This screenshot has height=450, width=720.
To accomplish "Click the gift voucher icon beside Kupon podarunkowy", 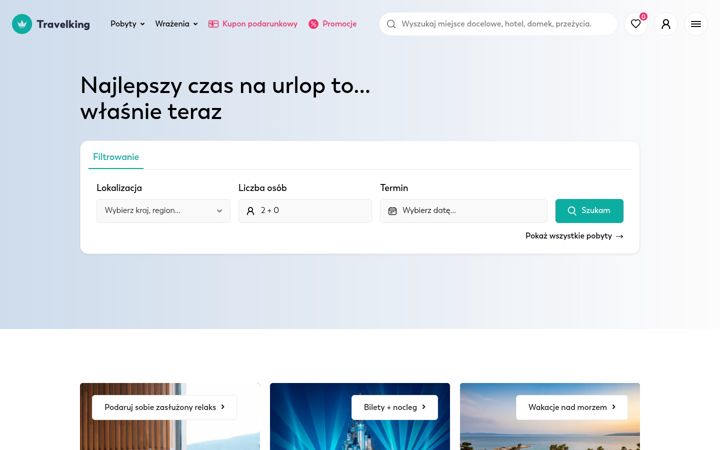I will (213, 24).
